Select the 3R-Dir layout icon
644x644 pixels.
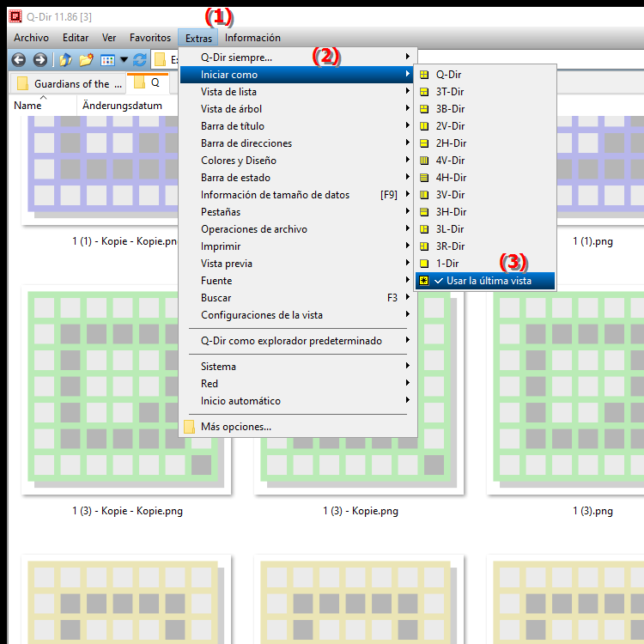click(424, 246)
